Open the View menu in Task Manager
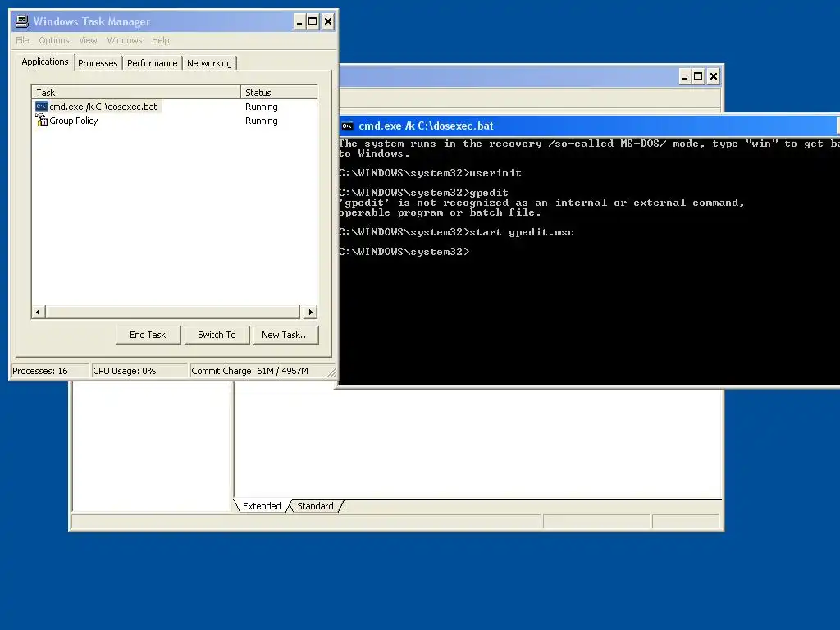This screenshot has height=630, width=840. [x=88, y=41]
